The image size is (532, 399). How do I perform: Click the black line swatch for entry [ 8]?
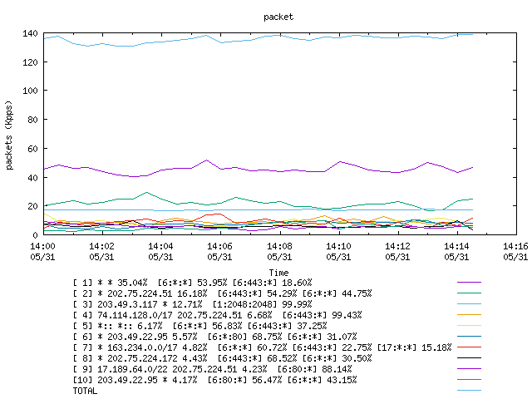pos(469,358)
